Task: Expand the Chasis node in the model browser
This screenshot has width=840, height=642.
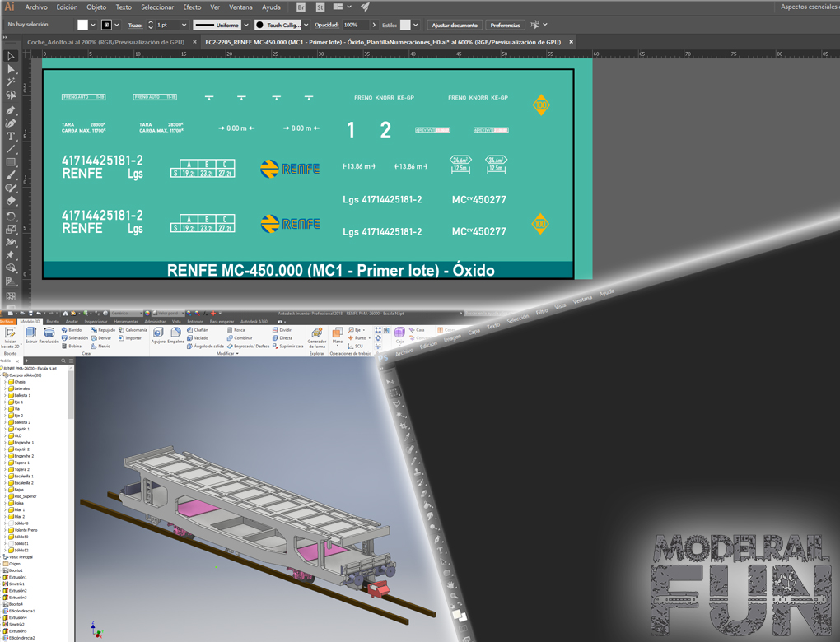Action: pos(7,382)
